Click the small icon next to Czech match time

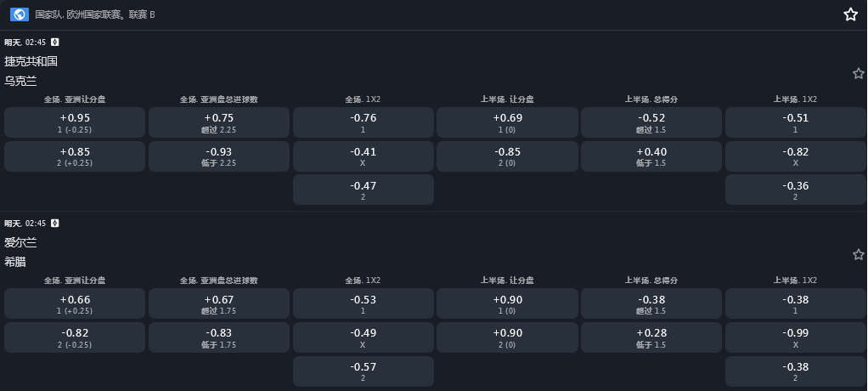coord(55,42)
